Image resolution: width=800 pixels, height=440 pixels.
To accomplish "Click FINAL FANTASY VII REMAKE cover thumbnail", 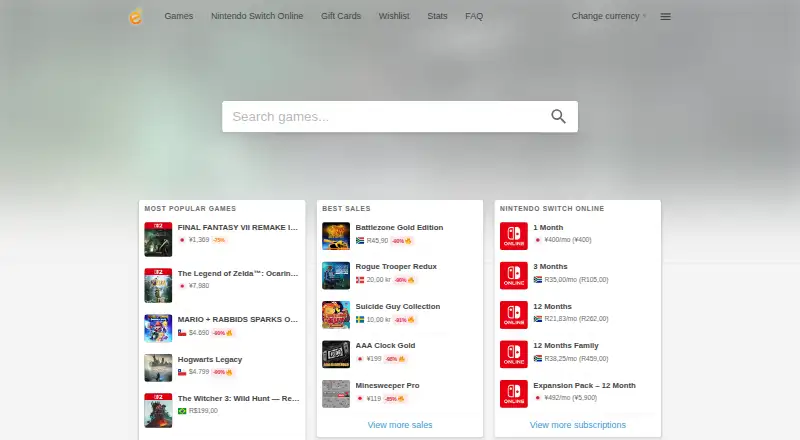I will [158, 239].
